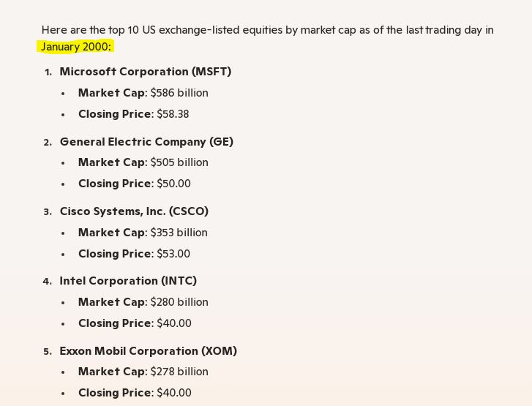
Task: Click the $505 billion market cap value
Action: coord(179,162)
